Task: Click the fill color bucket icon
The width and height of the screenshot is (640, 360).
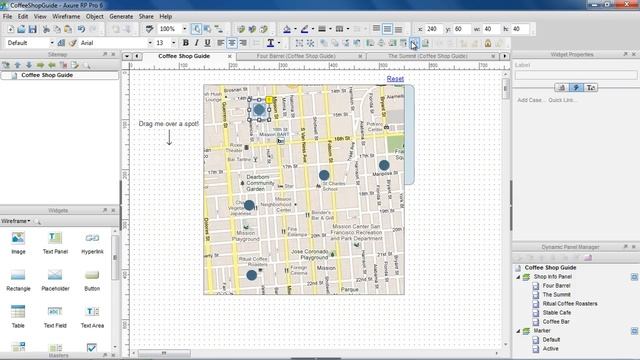Action: click(x=287, y=29)
